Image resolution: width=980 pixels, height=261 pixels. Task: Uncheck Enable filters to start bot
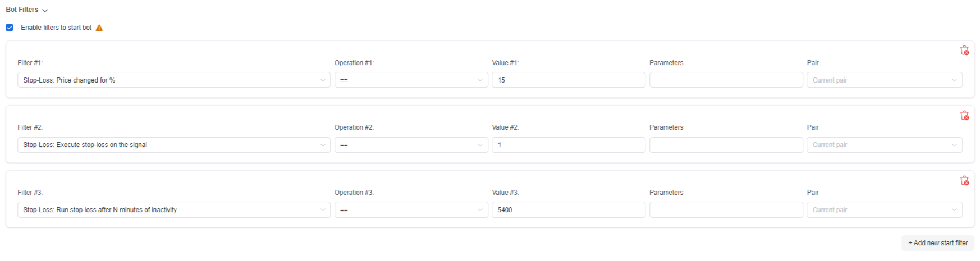pos(10,28)
